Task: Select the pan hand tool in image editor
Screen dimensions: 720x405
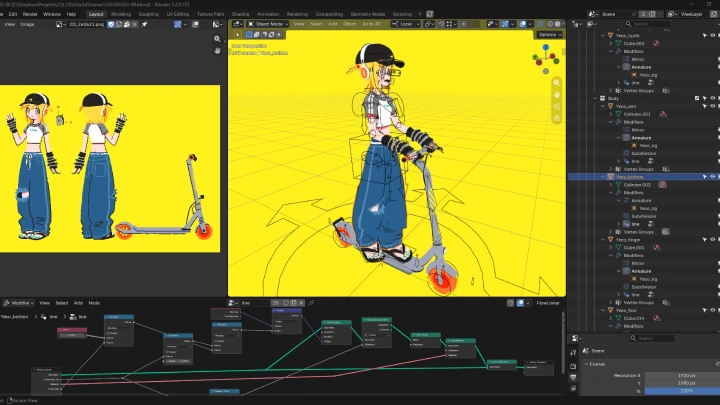Action: 217,51
